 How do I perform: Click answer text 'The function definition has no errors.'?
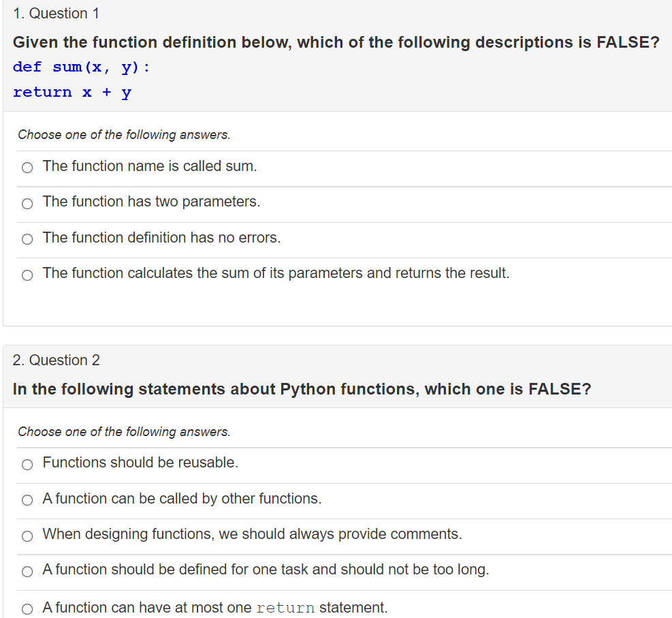(x=161, y=238)
